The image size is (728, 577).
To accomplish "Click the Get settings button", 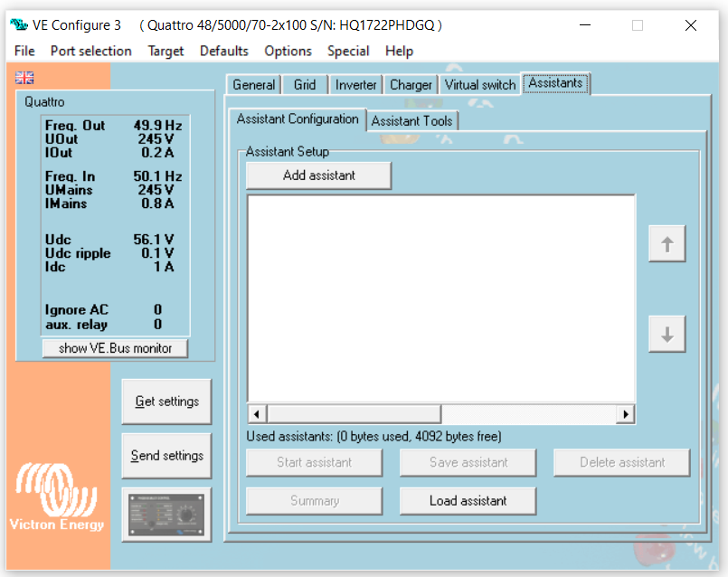I will tap(166, 402).
